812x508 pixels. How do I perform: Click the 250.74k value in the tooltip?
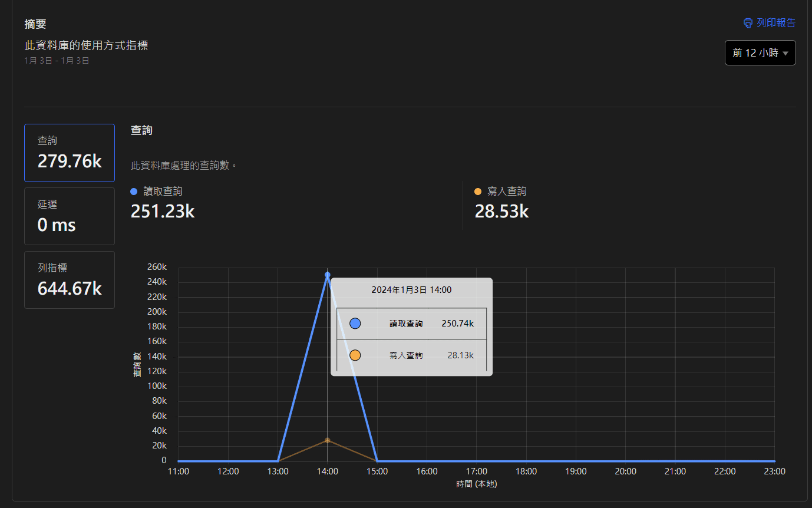457,324
